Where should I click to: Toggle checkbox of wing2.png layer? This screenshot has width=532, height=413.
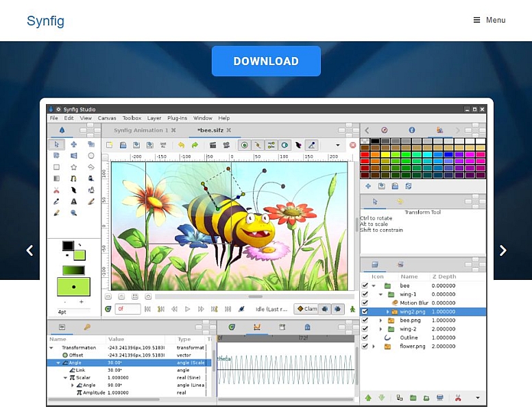365,311
